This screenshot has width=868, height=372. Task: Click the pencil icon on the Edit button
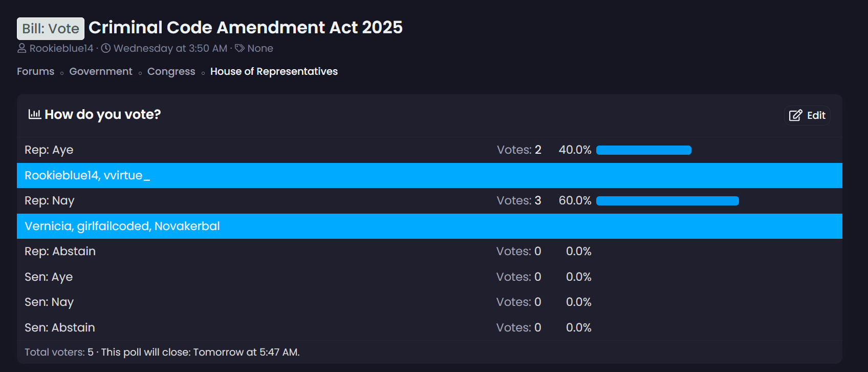pos(795,115)
